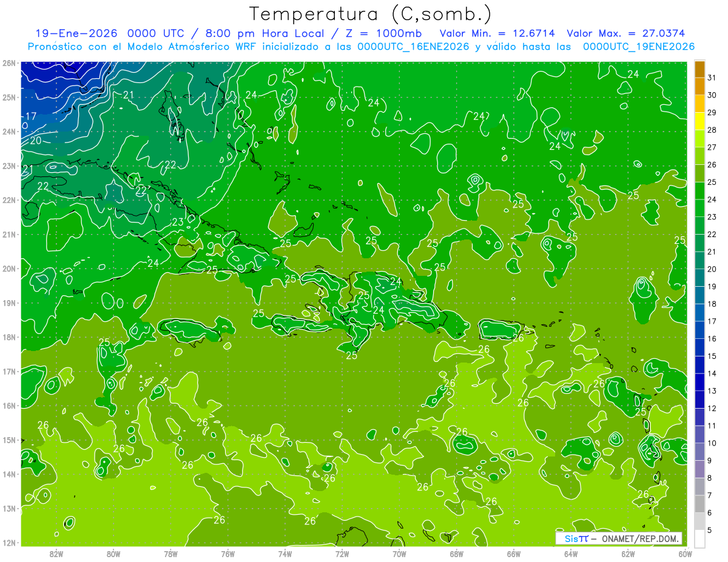Viewport: 728px width, 562px height.
Task: Click the '22N' latitude label
Action: (9, 200)
